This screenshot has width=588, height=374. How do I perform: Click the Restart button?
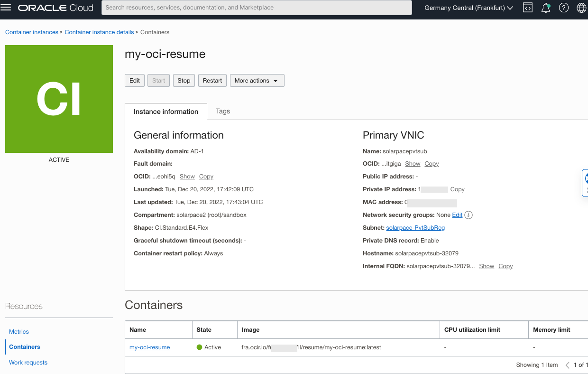click(x=212, y=81)
